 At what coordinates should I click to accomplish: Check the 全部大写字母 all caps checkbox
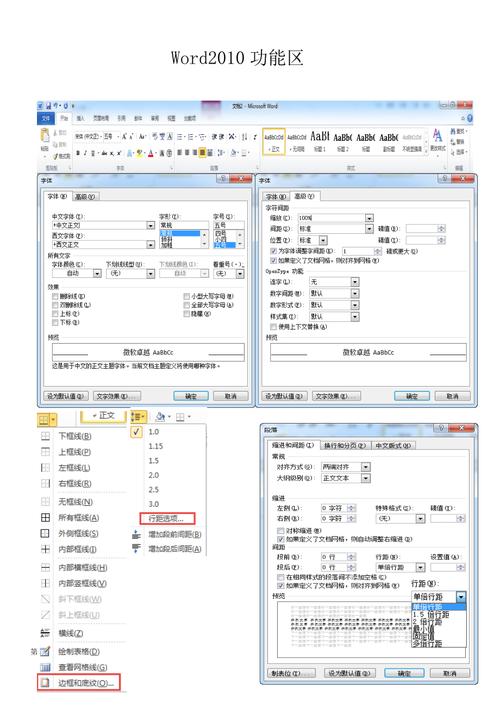[x=186, y=305]
